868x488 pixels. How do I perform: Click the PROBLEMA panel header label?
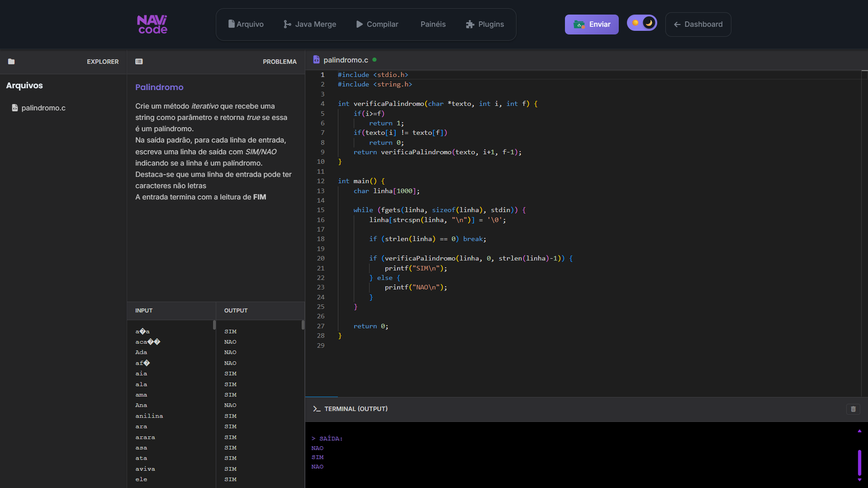tap(280, 62)
